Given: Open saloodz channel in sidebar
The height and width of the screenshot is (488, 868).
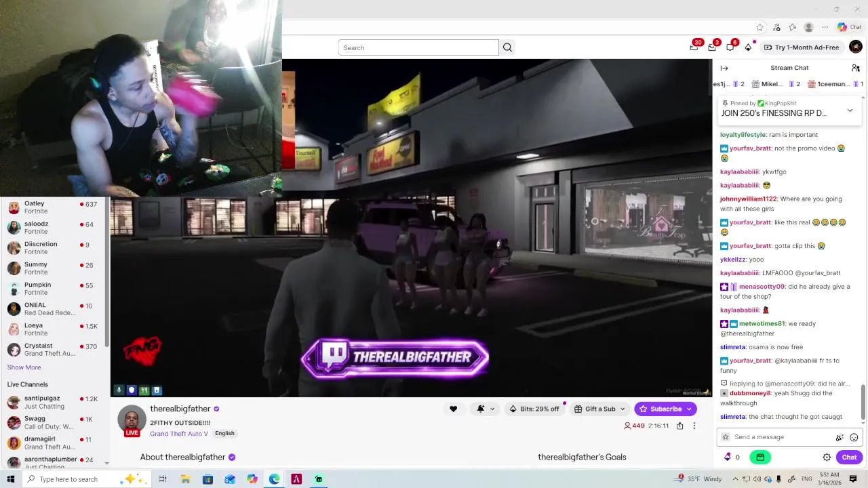Looking at the screenshot, I should click(x=54, y=228).
